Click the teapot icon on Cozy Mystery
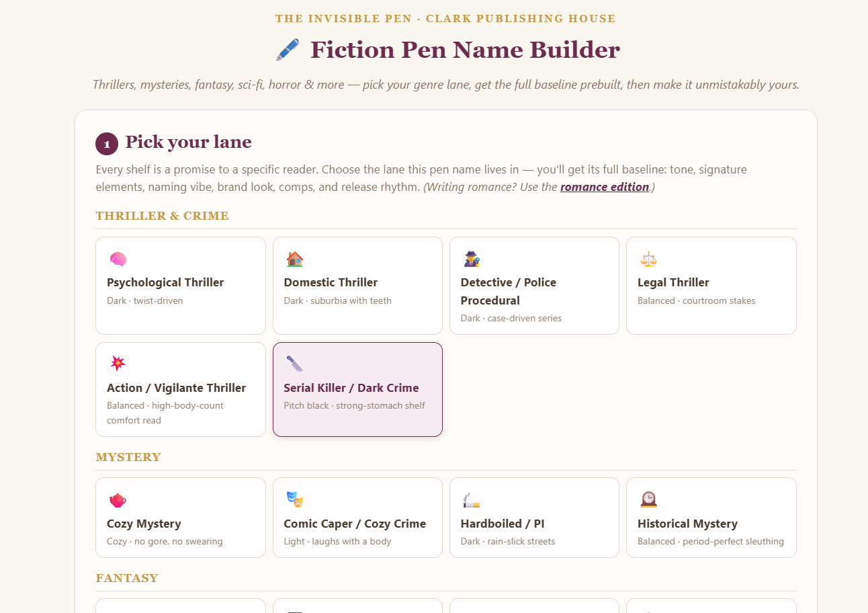868x613 pixels. click(118, 500)
